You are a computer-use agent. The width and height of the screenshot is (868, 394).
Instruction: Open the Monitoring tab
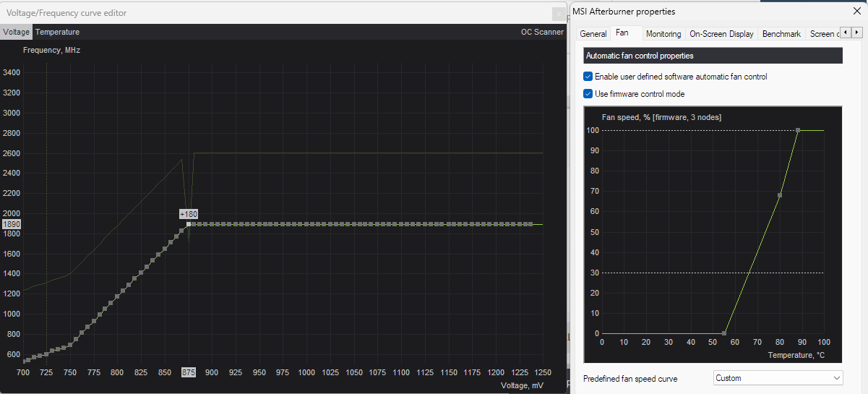pos(663,34)
